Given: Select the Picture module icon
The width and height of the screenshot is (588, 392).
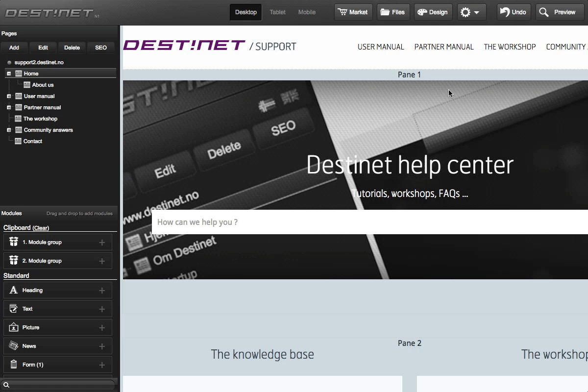Looking at the screenshot, I should click(14, 327).
